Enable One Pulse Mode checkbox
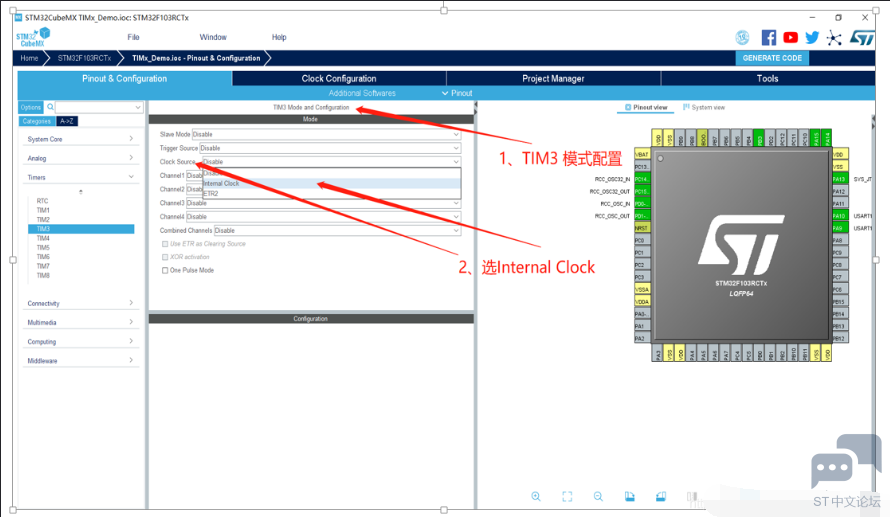The height and width of the screenshot is (517, 890). tap(165, 270)
